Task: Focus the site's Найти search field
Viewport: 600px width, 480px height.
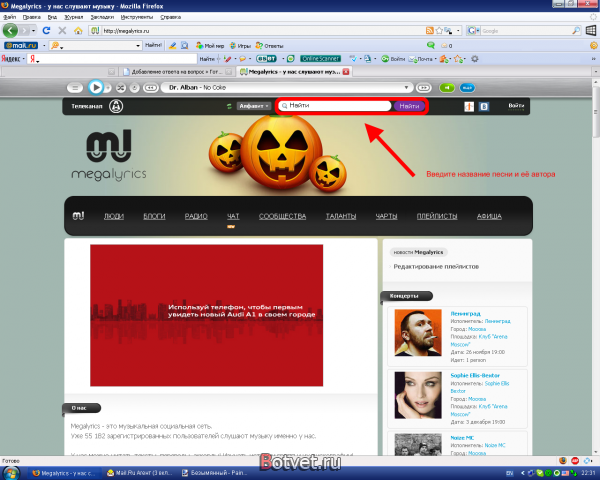Action: 334,106
